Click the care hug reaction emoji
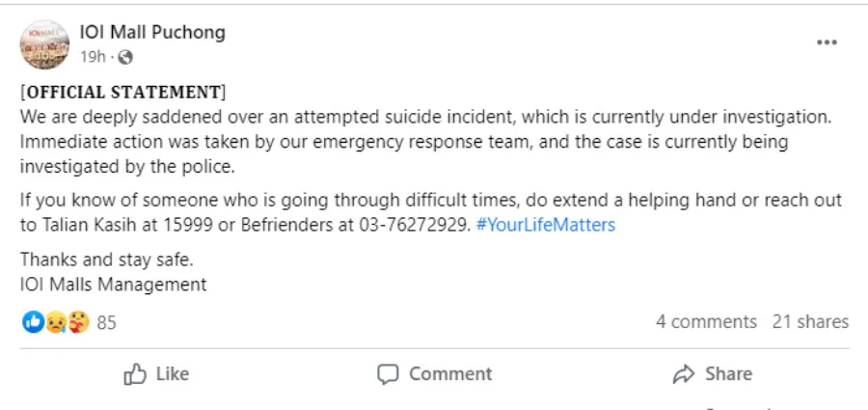 click(x=77, y=322)
